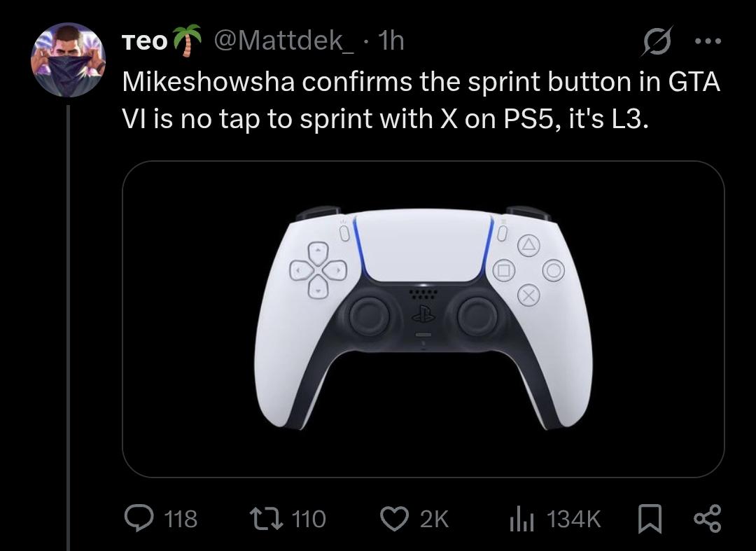Click the 2K likes count
The image size is (756, 551).
click(434, 519)
